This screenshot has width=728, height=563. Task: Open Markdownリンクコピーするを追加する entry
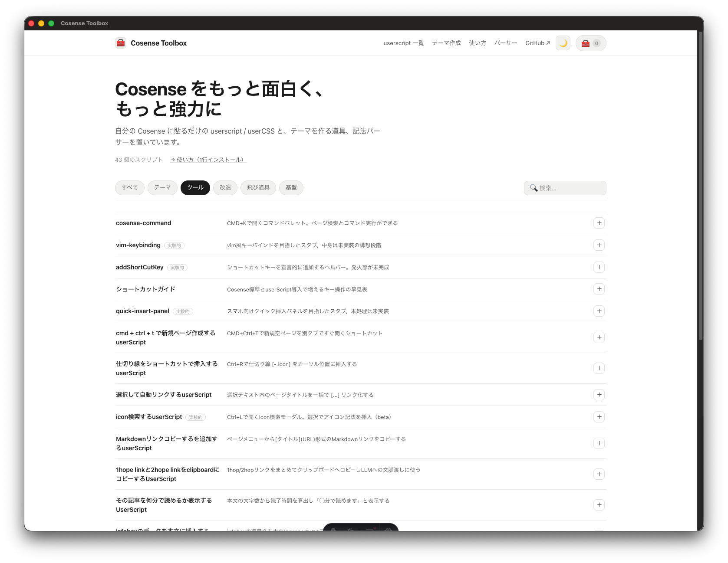coord(167,443)
